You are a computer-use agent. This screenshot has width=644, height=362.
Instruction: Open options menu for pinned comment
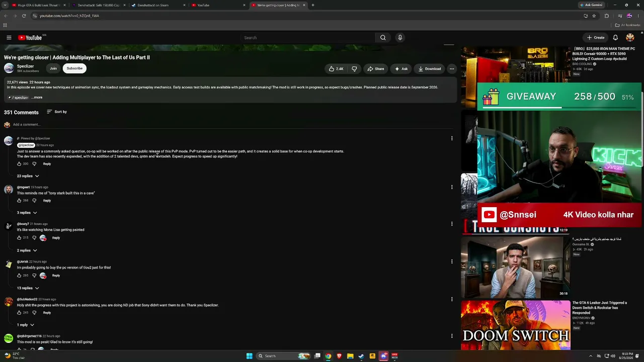click(452, 138)
